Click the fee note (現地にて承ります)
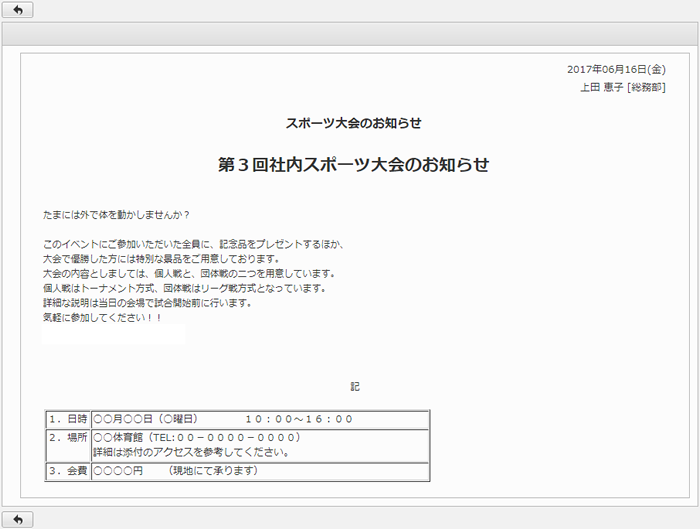Viewport: 700px width, 529px height. click(x=212, y=471)
